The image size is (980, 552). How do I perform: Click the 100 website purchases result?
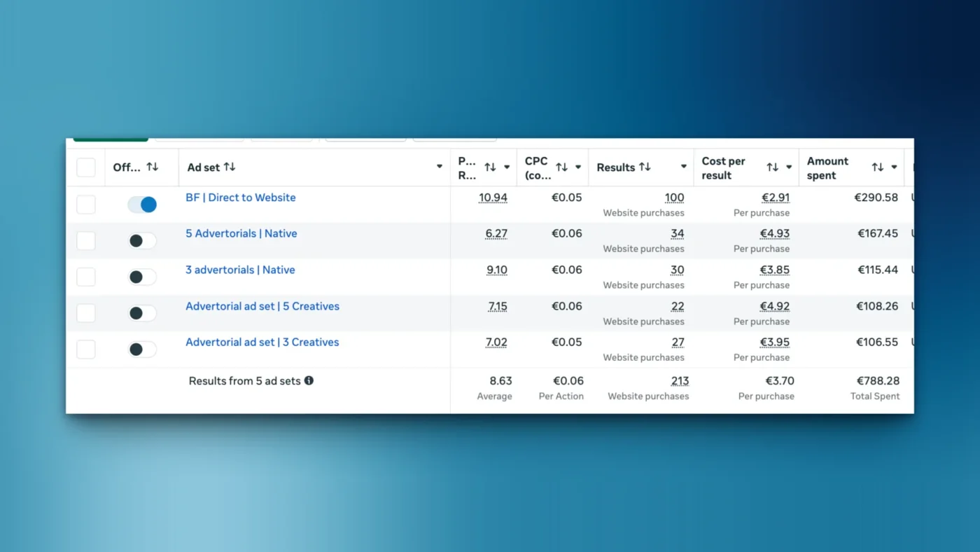[674, 198]
